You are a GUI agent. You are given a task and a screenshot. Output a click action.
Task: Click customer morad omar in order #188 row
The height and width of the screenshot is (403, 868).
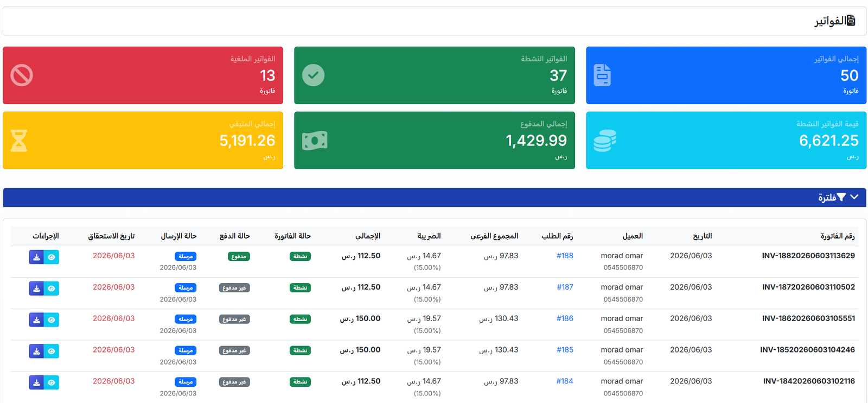click(622, 255)
